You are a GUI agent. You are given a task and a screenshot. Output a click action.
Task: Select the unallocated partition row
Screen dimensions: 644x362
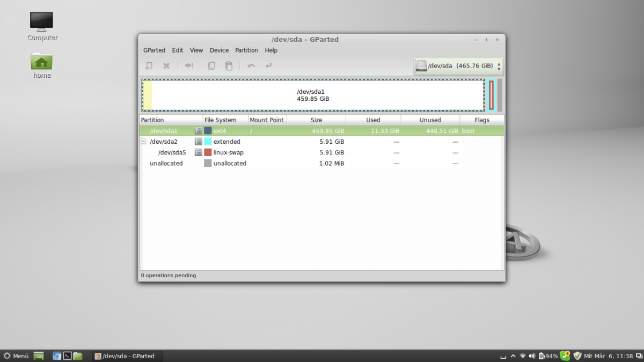pos(321,163)
